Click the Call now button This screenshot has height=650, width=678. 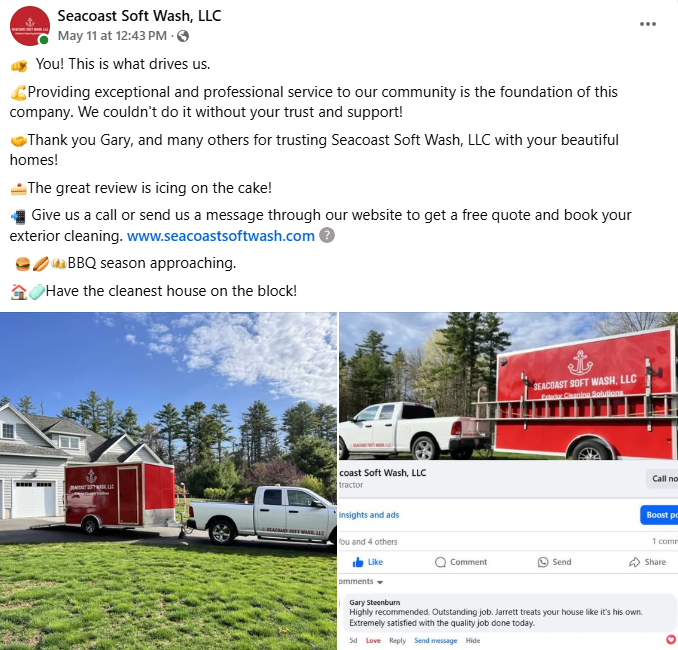(662, 478)
